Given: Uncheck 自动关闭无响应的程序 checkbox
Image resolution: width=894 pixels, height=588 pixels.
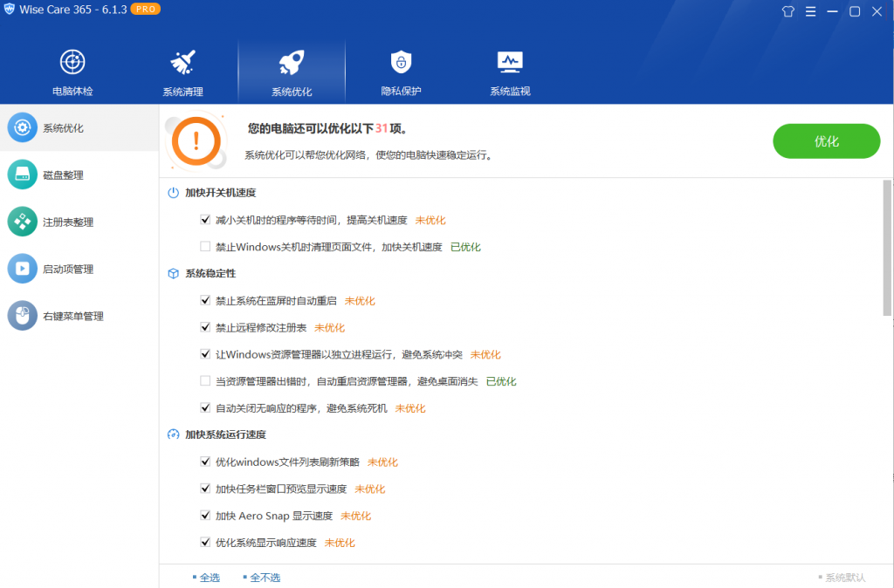Looking at the screenshot, I should coord(205,407).
